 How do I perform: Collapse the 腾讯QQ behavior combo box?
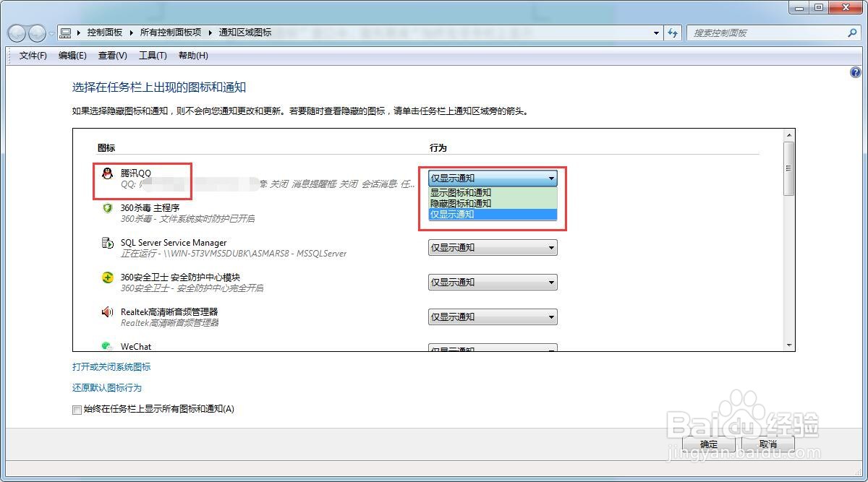tap(493, 178)
